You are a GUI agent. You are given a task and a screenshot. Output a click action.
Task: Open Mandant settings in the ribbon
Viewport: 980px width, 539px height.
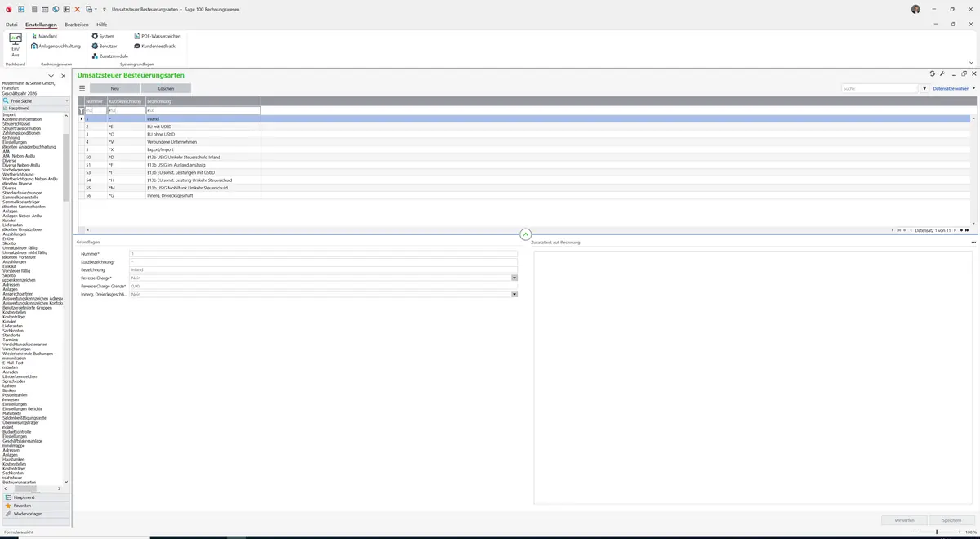click(44, 37)
